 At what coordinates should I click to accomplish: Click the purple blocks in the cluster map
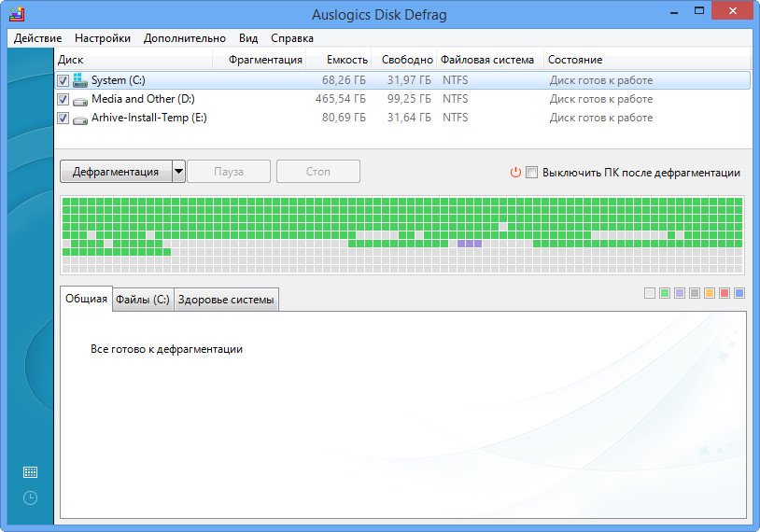(x=470, y=243)
